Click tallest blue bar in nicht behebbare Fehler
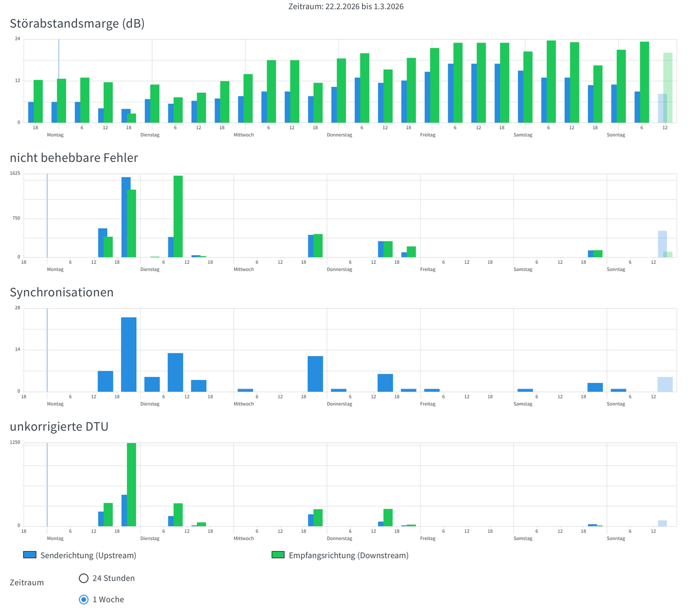 pos(126,217)
